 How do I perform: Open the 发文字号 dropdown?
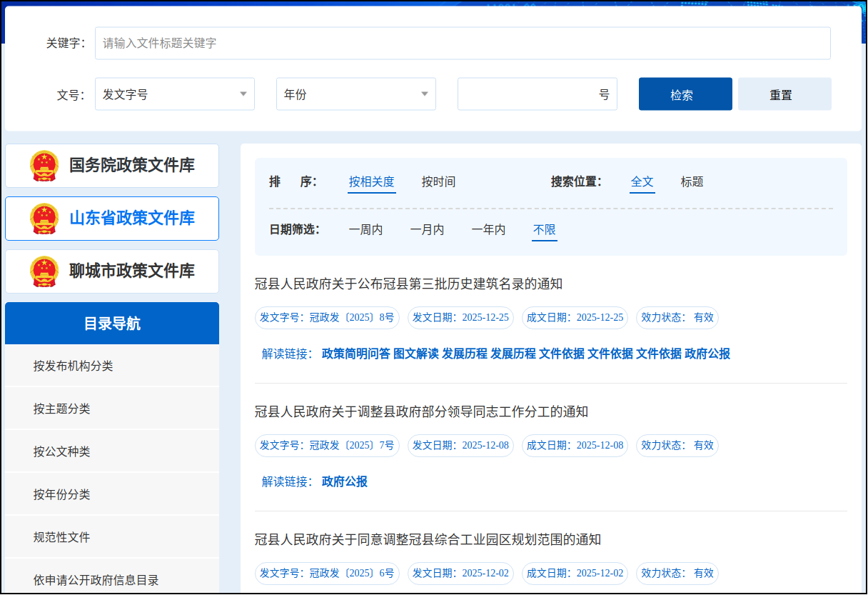(175, 94)
